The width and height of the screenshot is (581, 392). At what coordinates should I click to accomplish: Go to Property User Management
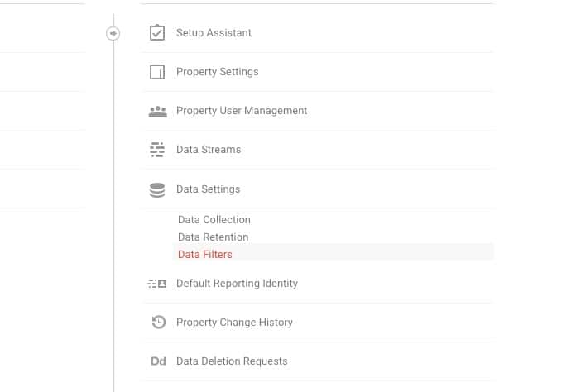(242, 111)
